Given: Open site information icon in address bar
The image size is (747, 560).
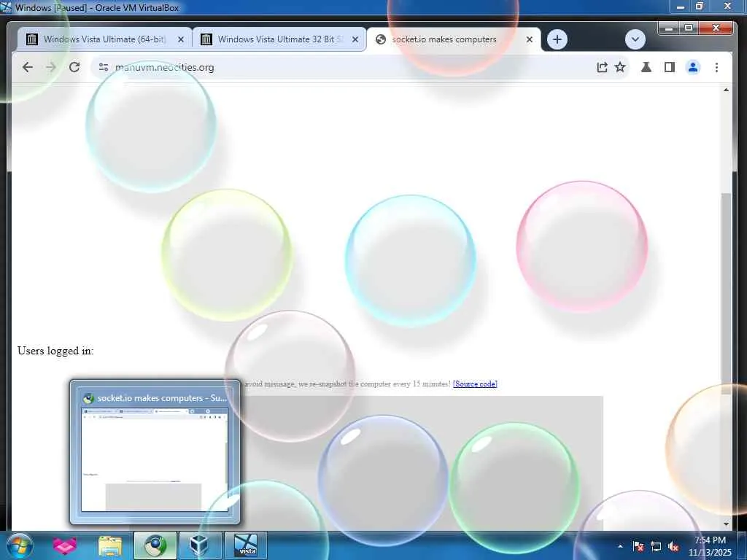Looking at the screenshot, I should (104, 67).
